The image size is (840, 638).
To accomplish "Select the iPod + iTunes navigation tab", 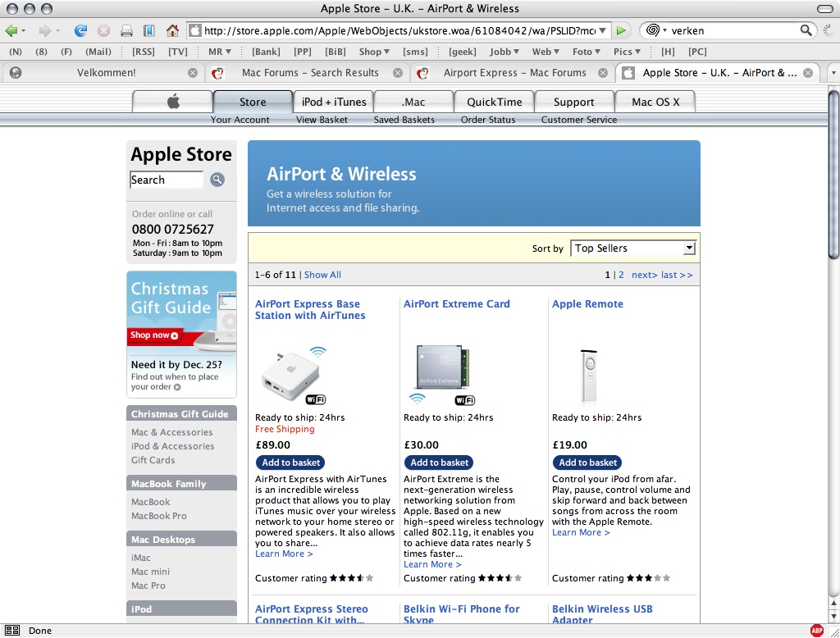I will 334,101.
